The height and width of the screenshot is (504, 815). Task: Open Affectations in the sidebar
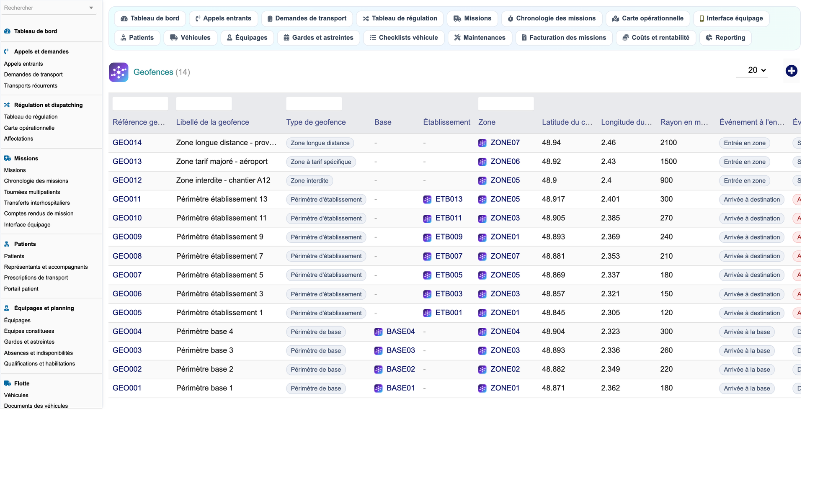[x=18, y=139]
